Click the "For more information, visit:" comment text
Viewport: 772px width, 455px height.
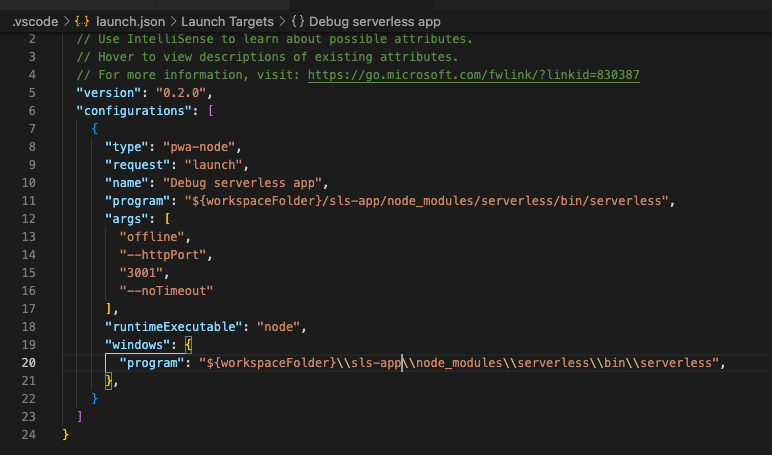click(x=189, y=75)
